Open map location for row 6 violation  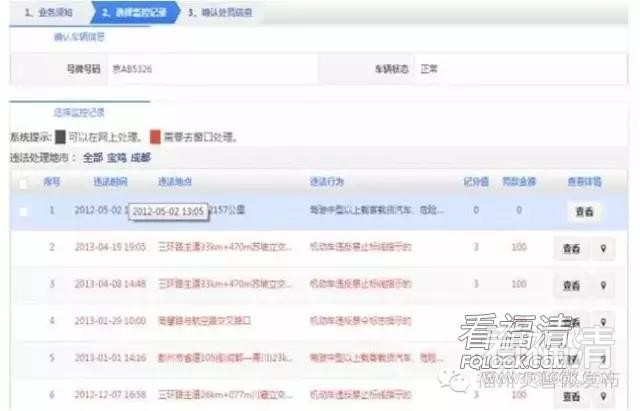[x=603, y=396]
